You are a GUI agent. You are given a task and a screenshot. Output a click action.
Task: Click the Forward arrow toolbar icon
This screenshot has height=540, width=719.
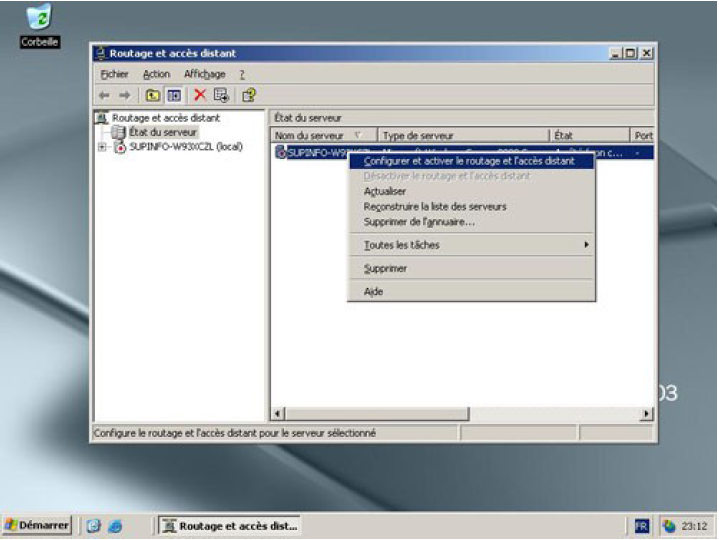pos(125,95)
